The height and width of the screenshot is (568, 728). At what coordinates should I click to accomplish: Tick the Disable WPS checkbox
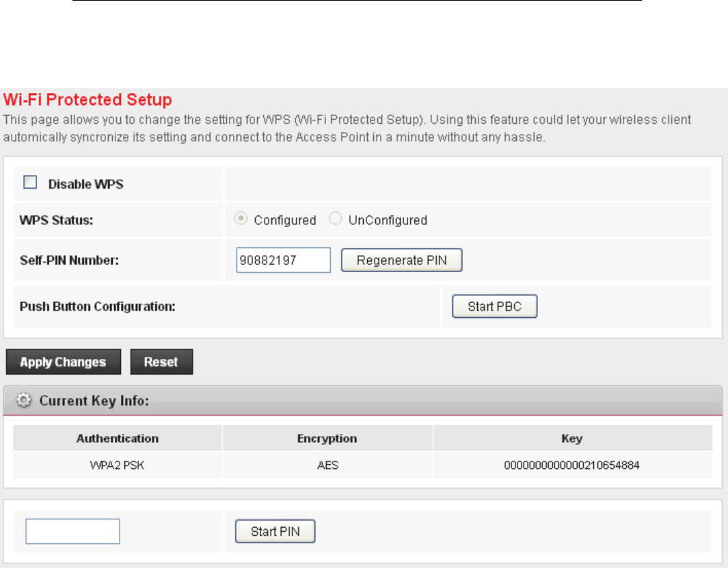pyautogui.click(x=30, y=183)
